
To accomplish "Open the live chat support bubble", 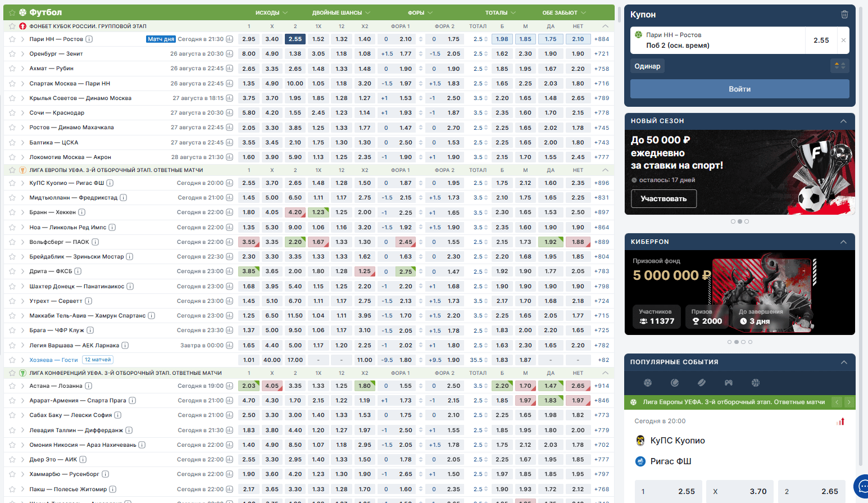I will click(861, 486).
